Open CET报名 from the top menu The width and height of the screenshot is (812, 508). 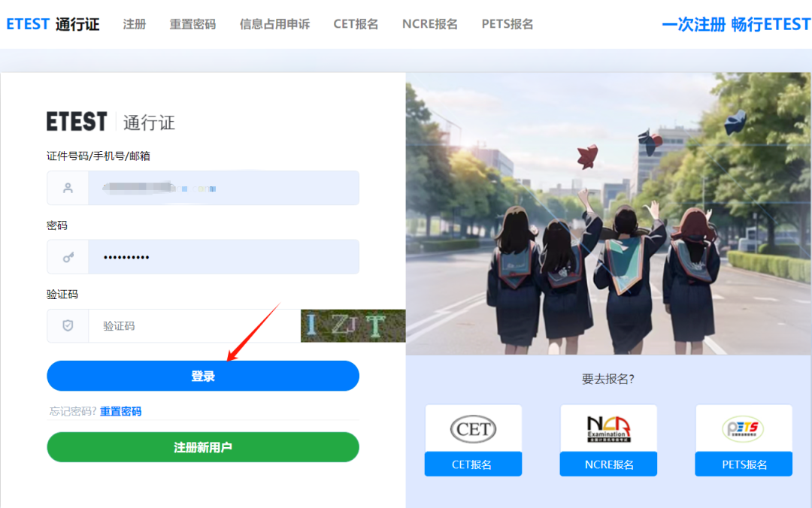coord(355,23)
